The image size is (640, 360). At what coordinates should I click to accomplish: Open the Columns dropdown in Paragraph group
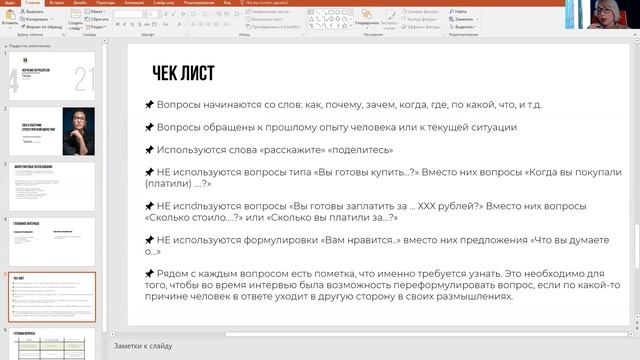click(x=227, y=25)
